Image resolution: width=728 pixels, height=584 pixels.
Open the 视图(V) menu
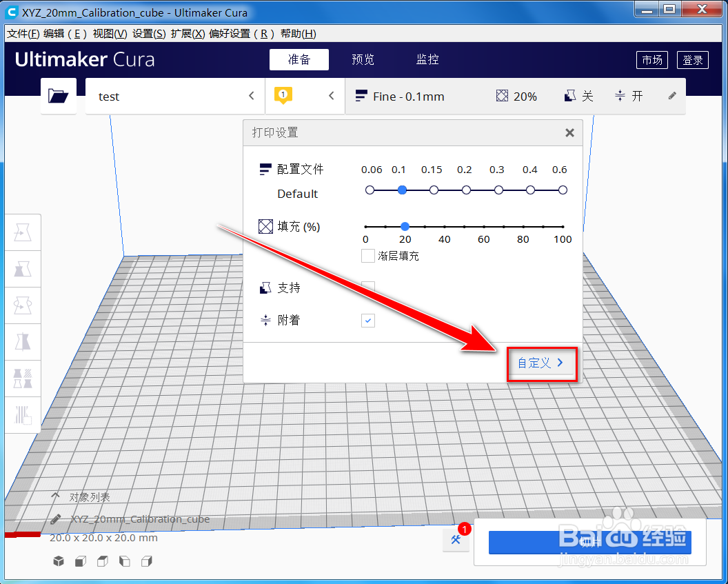110,33
